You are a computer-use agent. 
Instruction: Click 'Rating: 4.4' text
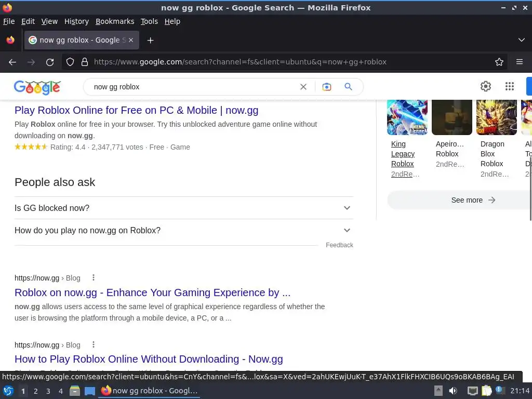[x=68, y=147]
